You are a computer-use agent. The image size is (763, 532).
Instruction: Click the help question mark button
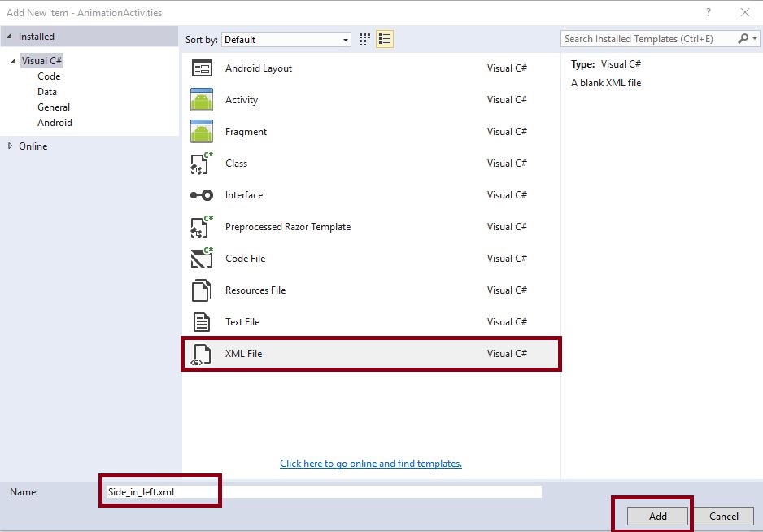pos(708,13)
